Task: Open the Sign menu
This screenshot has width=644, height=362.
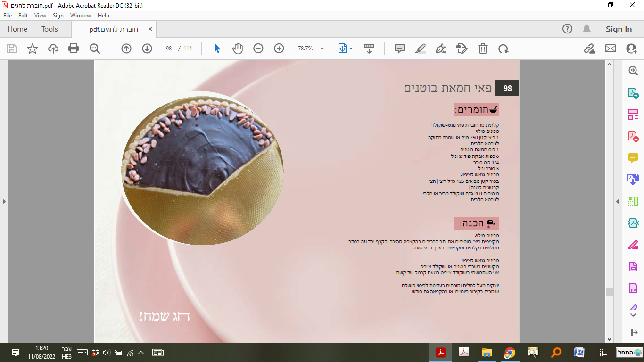Action: (x=58, y=16)
